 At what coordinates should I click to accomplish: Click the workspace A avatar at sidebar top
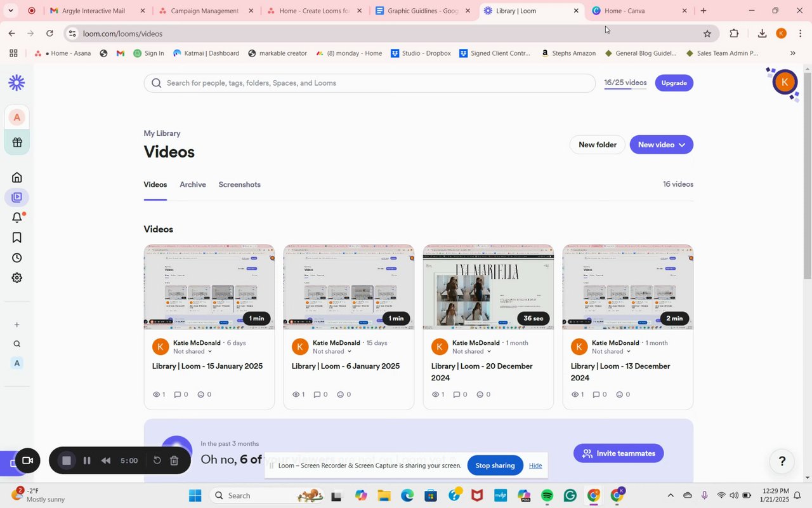point(17,117)
